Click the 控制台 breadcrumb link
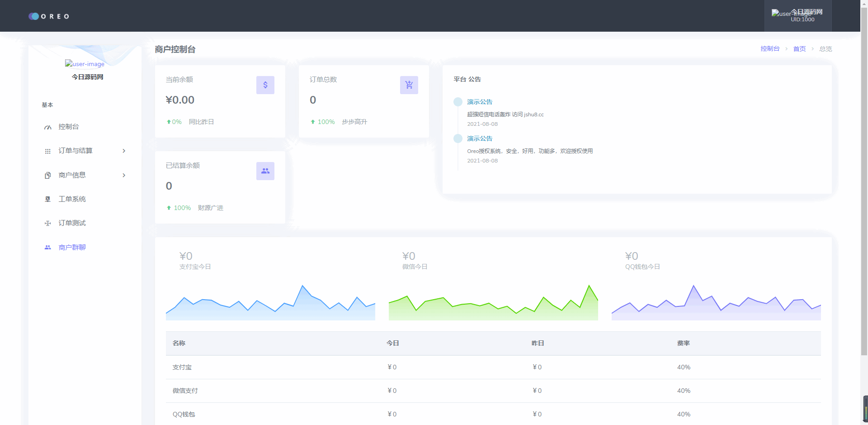Viewport: 868px width, 425px height. [770, 49]
